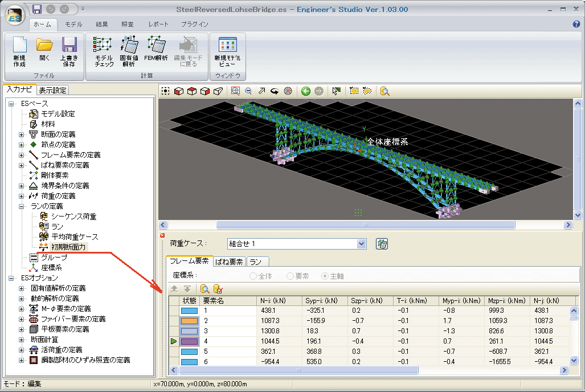Click the save icon in quick access toolbar

click(x=36, y=9)
